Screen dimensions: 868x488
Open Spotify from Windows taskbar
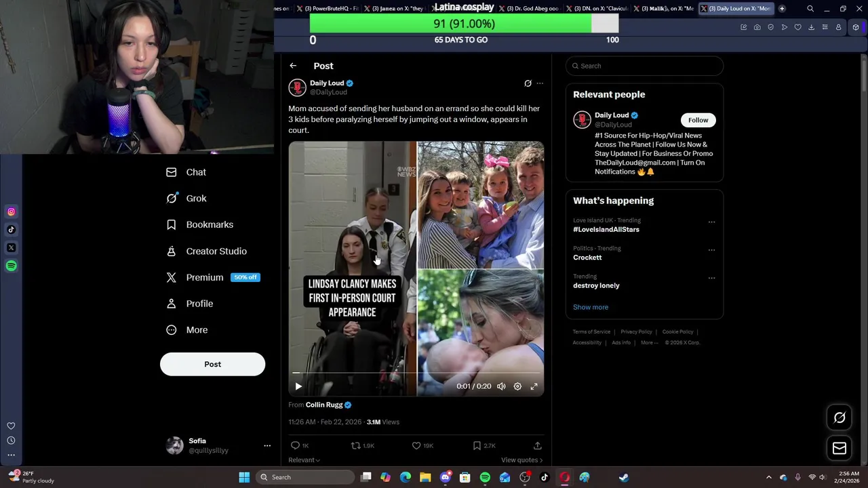(x=485, y=477)
